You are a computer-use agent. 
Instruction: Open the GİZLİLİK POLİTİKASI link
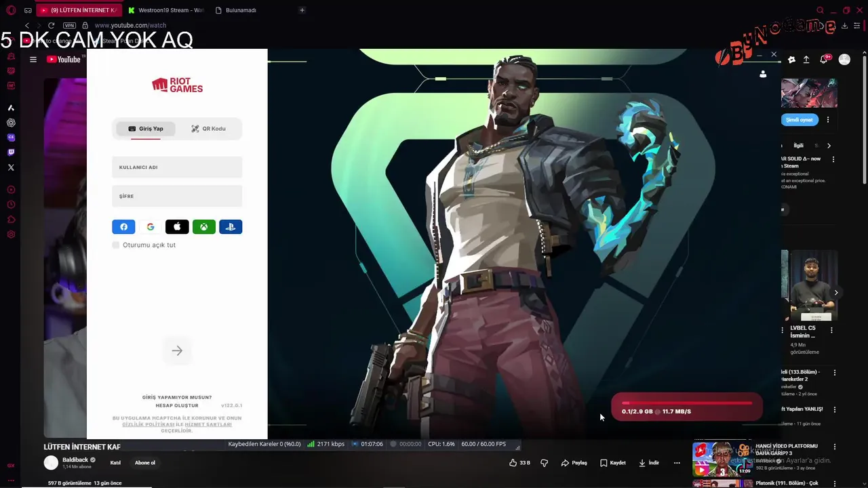coord(149,424)
